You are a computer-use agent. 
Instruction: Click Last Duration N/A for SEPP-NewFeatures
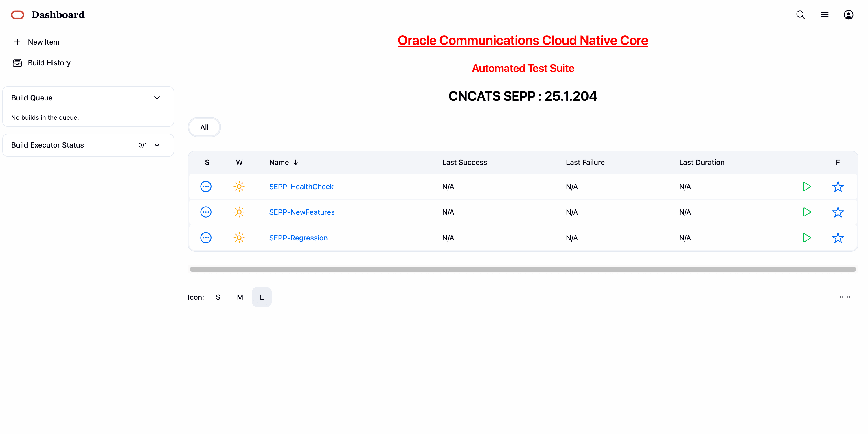coord(685,212)
